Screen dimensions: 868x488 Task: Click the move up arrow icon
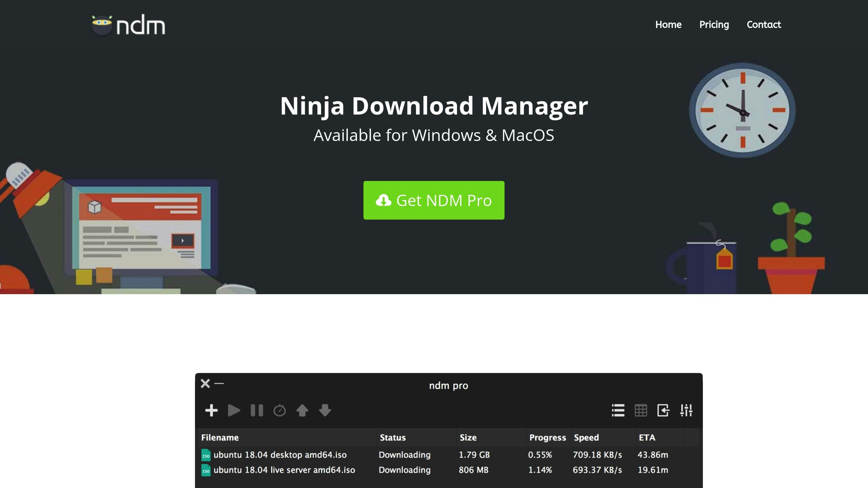click(x=302, y=410)
